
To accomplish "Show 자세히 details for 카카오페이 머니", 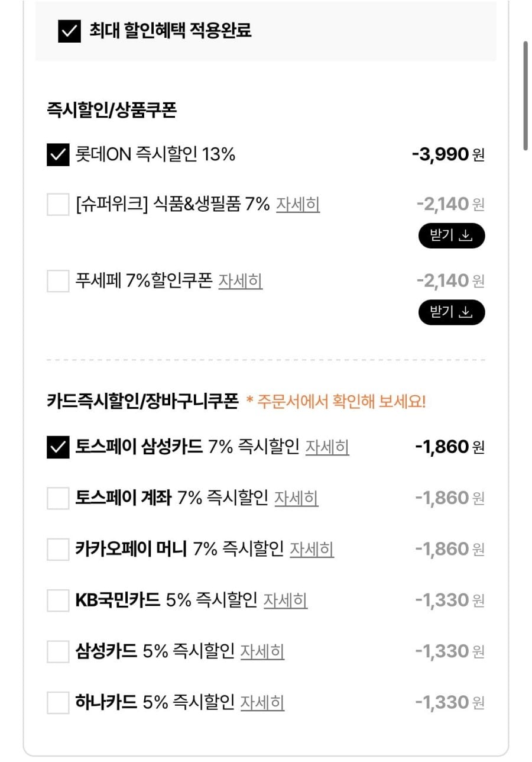I will coord(312,550).
